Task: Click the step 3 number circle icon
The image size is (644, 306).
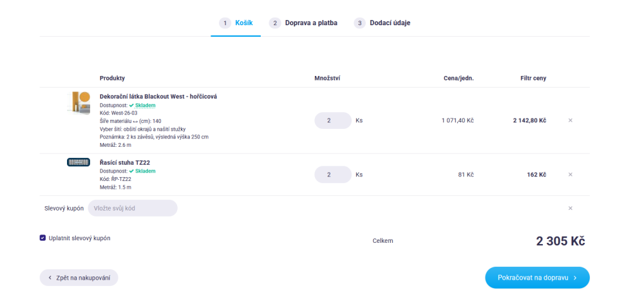Action: tap(359, 23)
